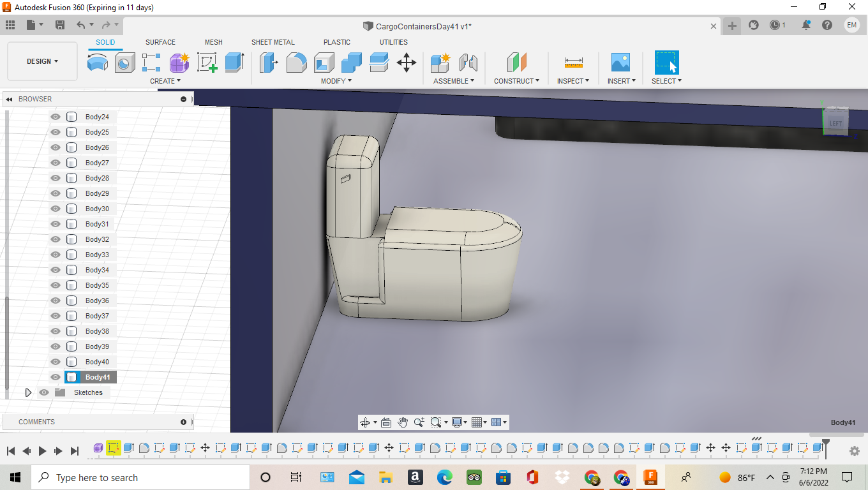Hide Body40 with the eye icon
Screen dimensions: 868x490
click(x=56, y=362)
